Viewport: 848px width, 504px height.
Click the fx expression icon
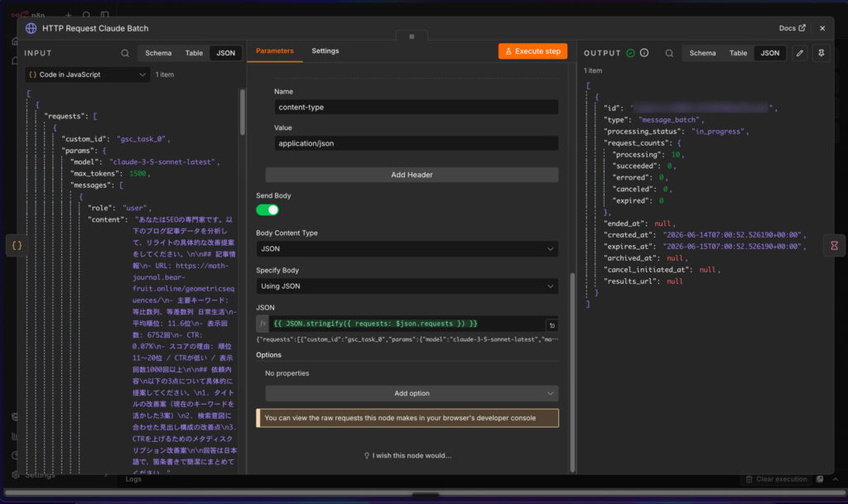click(x=263, y=324)
